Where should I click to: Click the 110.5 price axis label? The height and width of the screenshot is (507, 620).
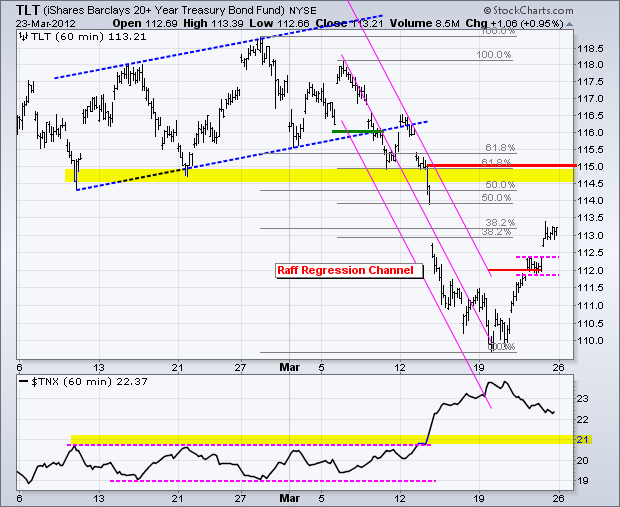pos(590,323)
